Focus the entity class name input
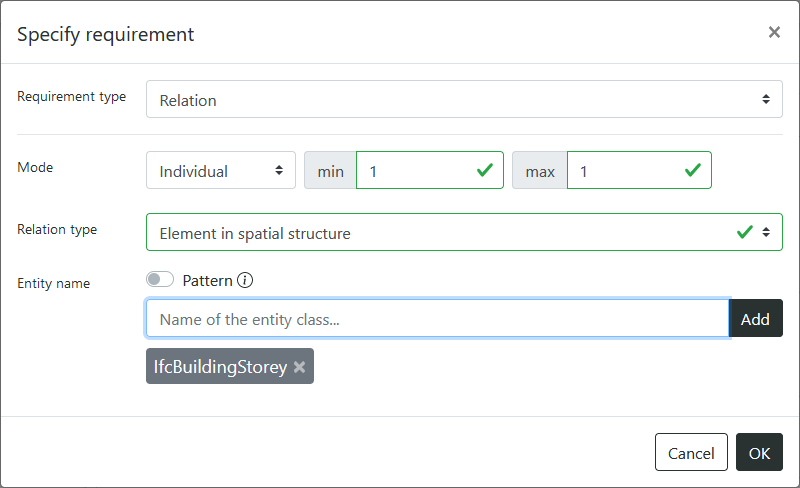 [437, 319]
